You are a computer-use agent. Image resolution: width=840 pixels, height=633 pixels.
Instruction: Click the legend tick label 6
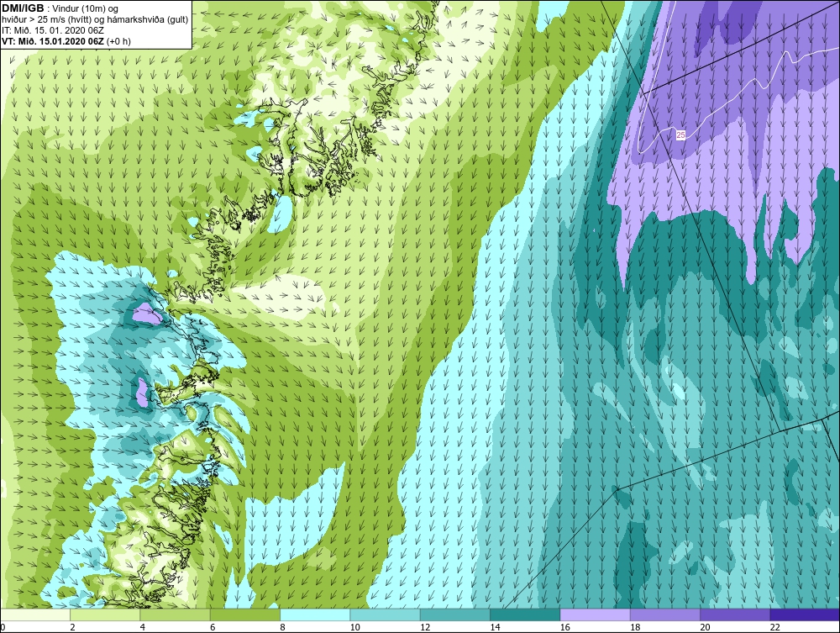click(x=213, y=627)
